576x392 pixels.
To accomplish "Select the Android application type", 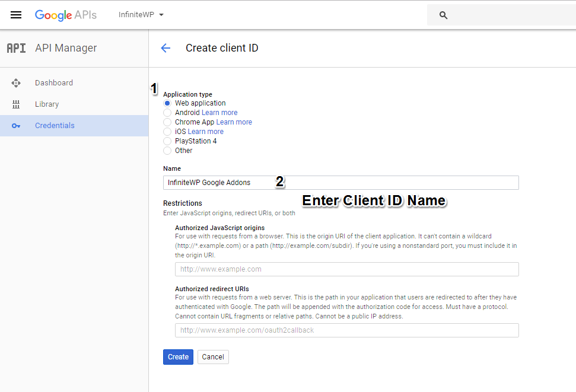I will [x=167, y=113].
